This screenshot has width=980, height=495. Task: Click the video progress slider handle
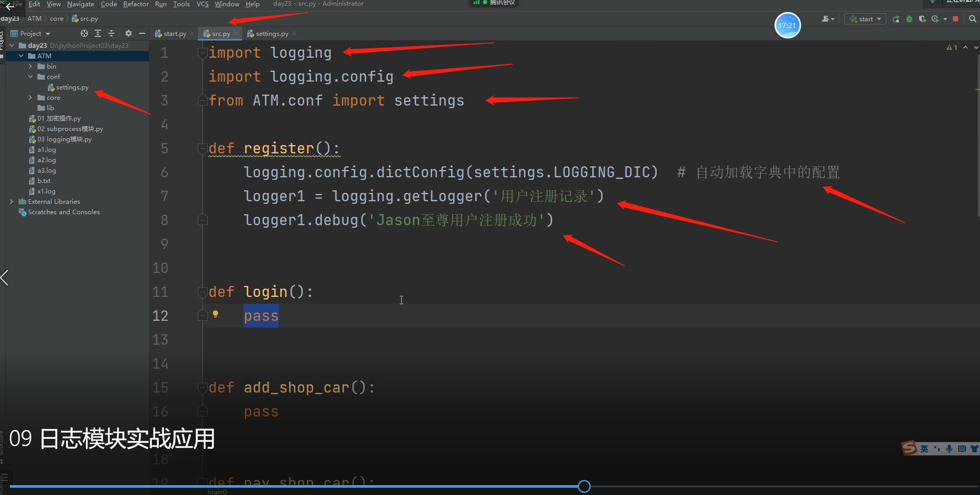click(x=584, y=486)
